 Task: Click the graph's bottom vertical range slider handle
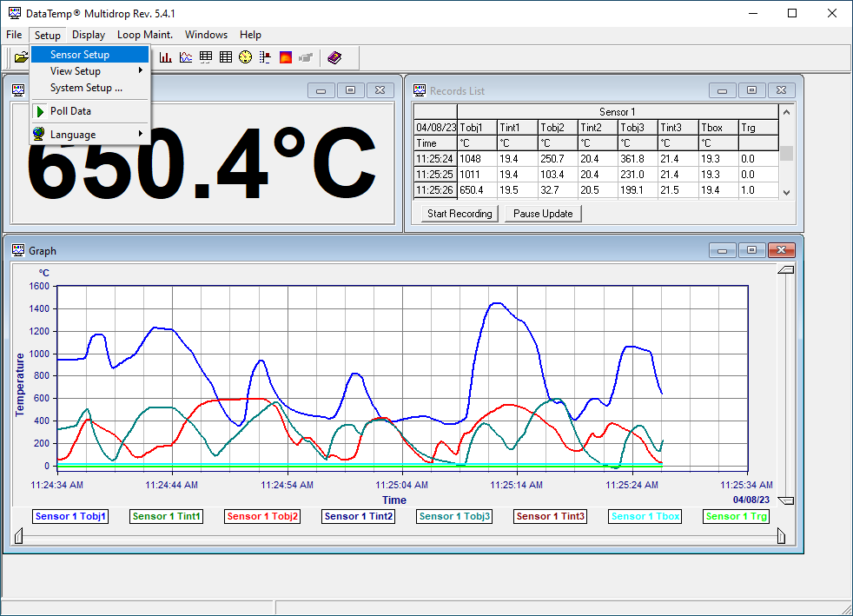(785, 500)
